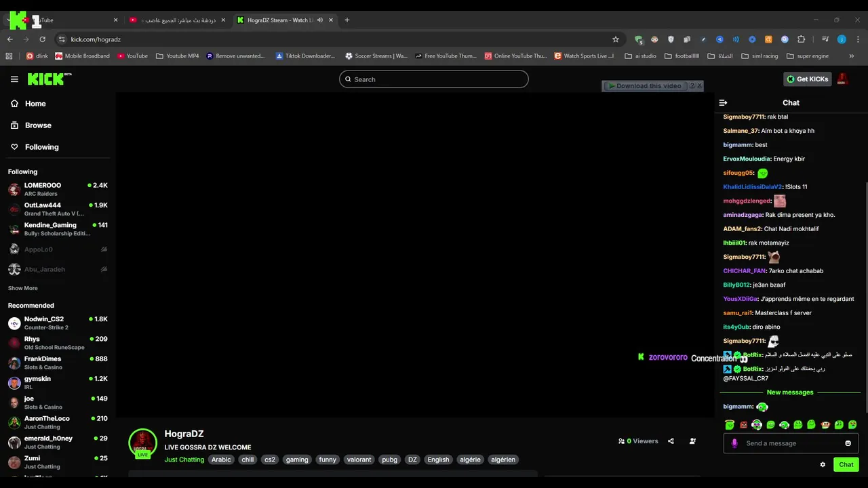Click the icon right of share

tap(692, 441)
